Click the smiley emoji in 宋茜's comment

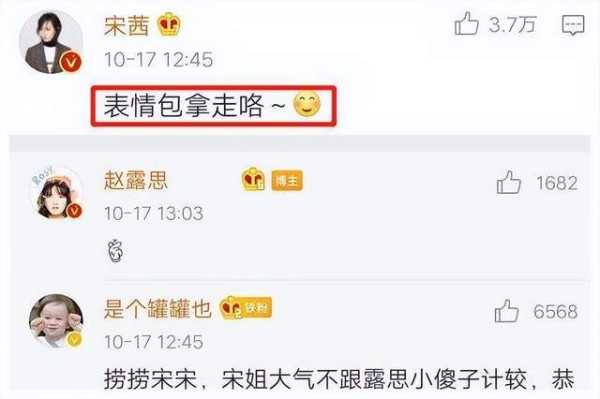[307, 104]
